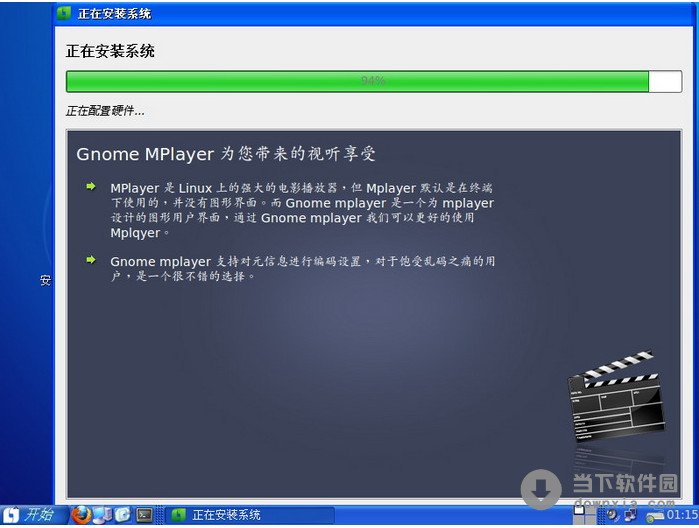Screen dimensions: 699x528
Task: Select the 正在安装系统 taskbar window button
Action: coord(250,516)
